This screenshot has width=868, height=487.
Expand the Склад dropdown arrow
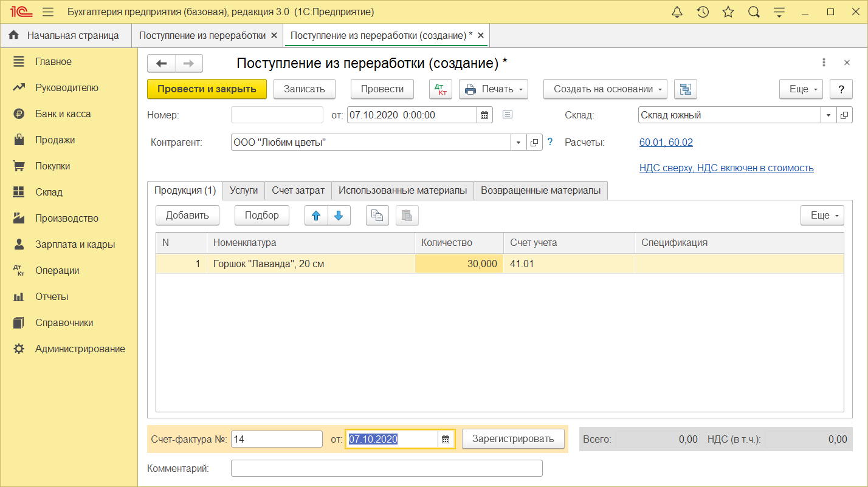(829, 115)
